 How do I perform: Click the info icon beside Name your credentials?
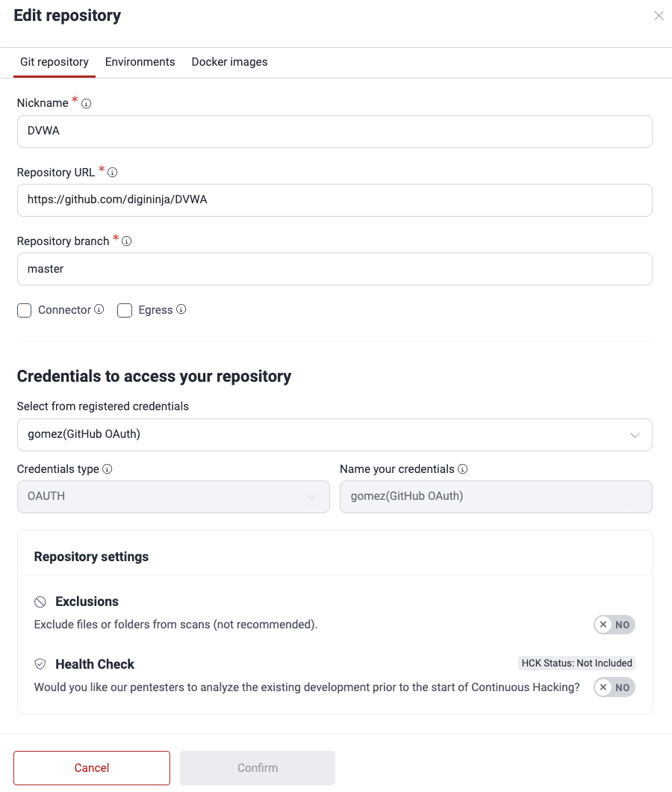coord(463,469)
